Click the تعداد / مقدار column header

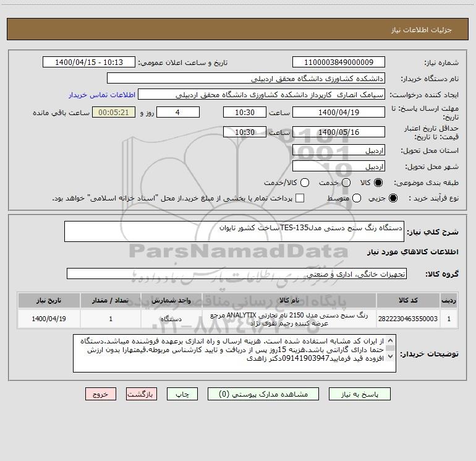point(111,300)
